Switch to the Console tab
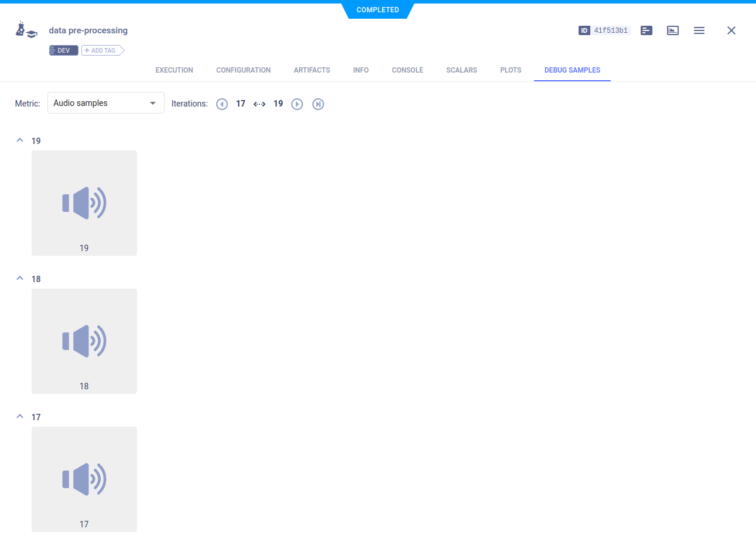 tap(408, 70)
